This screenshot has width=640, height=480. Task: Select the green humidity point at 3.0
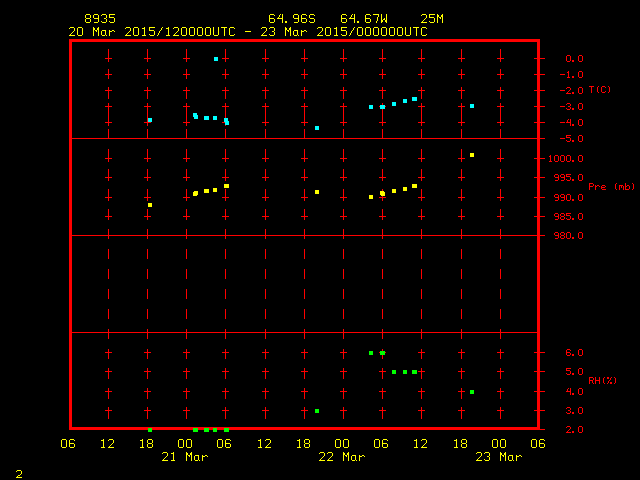coord(317,411)
